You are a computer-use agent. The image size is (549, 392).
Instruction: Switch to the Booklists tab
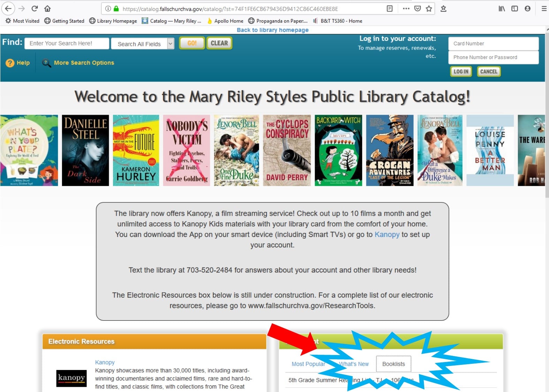[394, 364]
